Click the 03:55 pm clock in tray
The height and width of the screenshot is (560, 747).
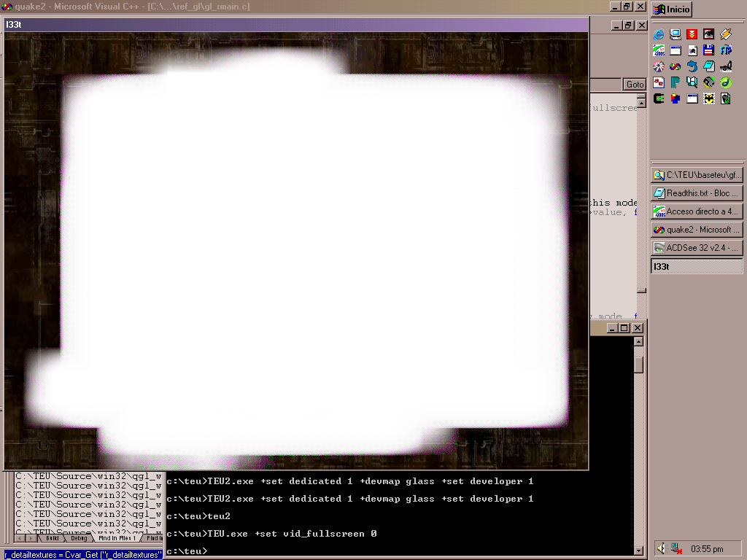707,549
